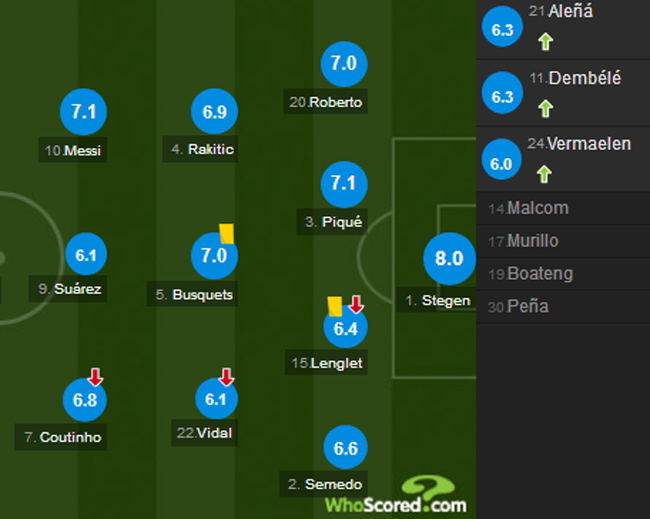Click Lenglet's red substitution arrow
This screenshot has width=650, height=519.
click(x=356, y=305)
